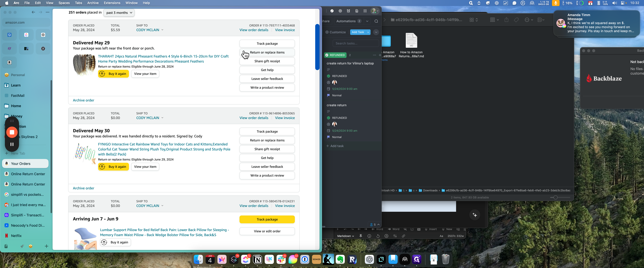Screen dimensions: 644x268
Task: Open ClickUp notepad document icon
Action: pyautogui.click(x=356, y=11)
